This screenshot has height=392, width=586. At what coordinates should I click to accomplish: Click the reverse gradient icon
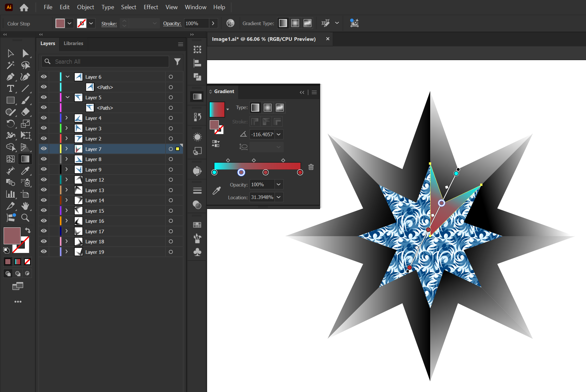tap(216, 143)
